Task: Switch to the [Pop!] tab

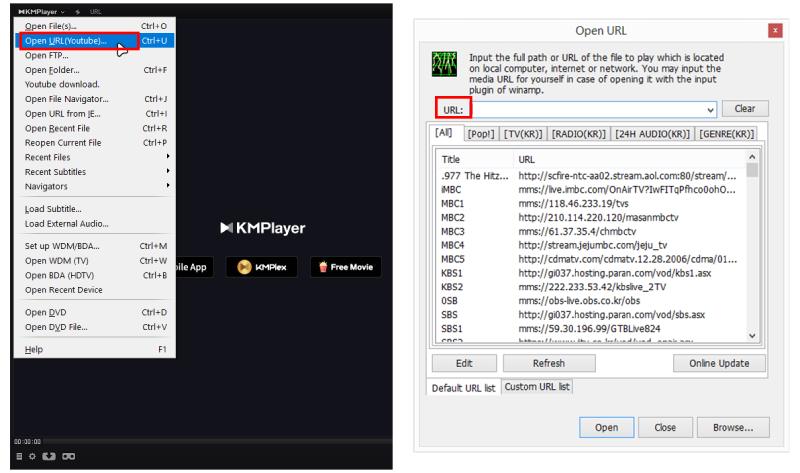Action: [481, 134]
